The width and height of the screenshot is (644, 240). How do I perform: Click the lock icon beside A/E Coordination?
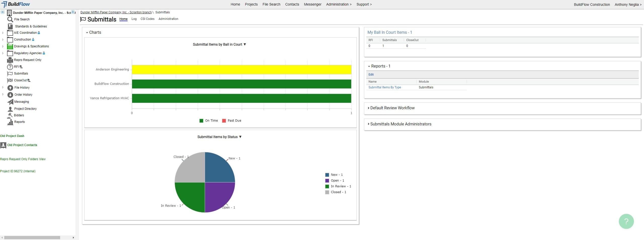point(39,33)
